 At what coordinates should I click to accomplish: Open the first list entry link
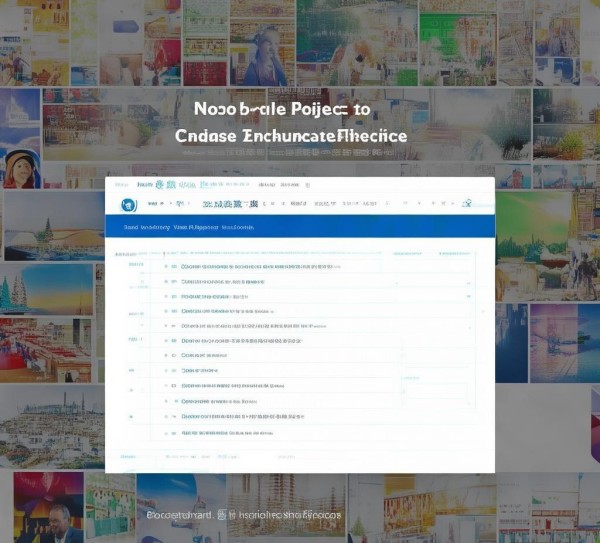tap(261, 266)
